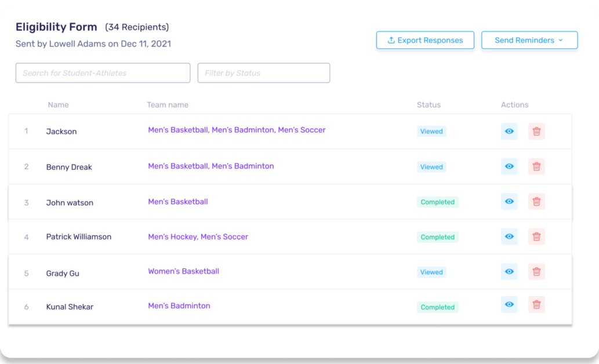The width and height of the screenshot is (599, 364).
Task: Open the Send Reminders dropdown
Action: pyautogui.click(x=529, y=40)
